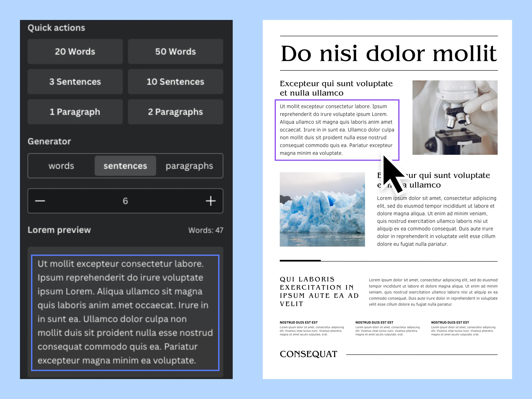Click the 'Words: 47' counter

click(x=206, y=230)
